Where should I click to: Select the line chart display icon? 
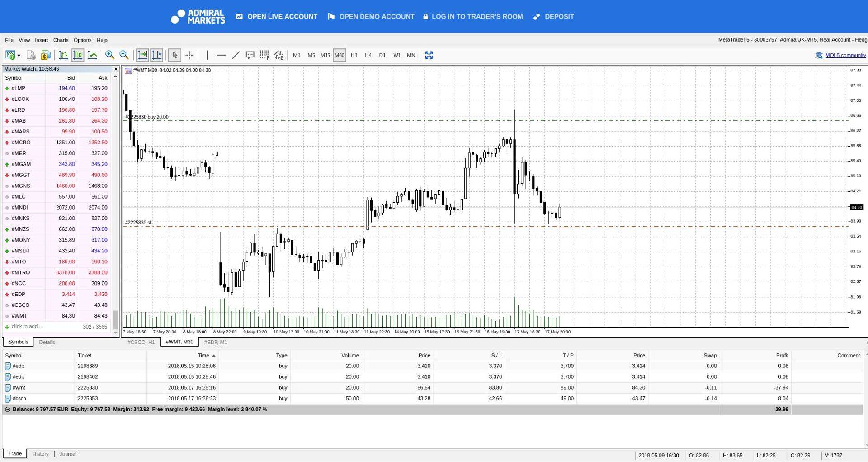tap(92, 55)
